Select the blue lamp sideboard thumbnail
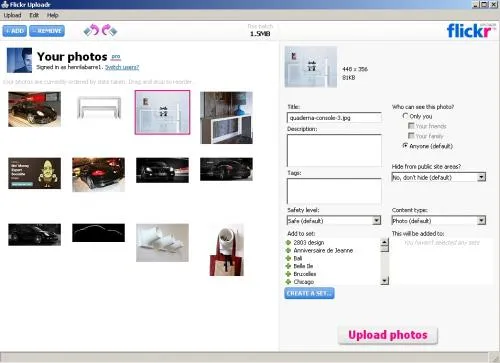The image size is (500, 363). coord(226,118)
